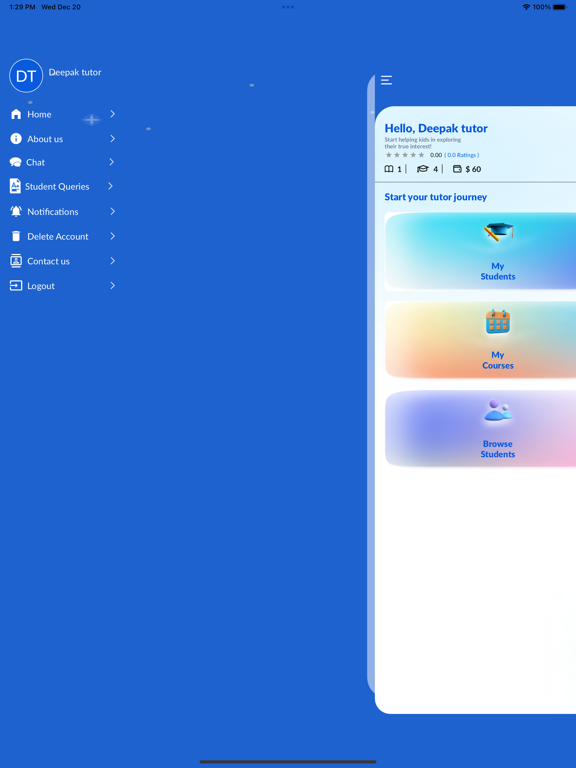576x768 pixels.
Task: Click the calendar image on My Courses
Action: (x=498, y=322)
